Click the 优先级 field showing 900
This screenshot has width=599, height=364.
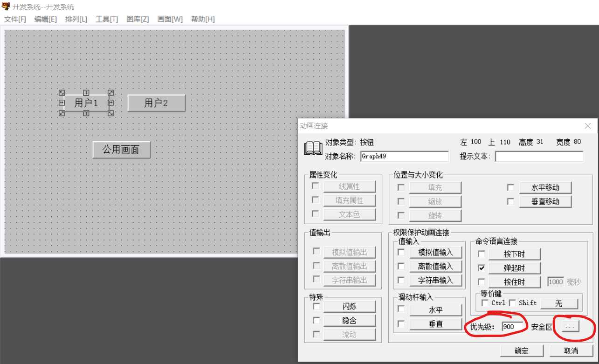[512, 327]
